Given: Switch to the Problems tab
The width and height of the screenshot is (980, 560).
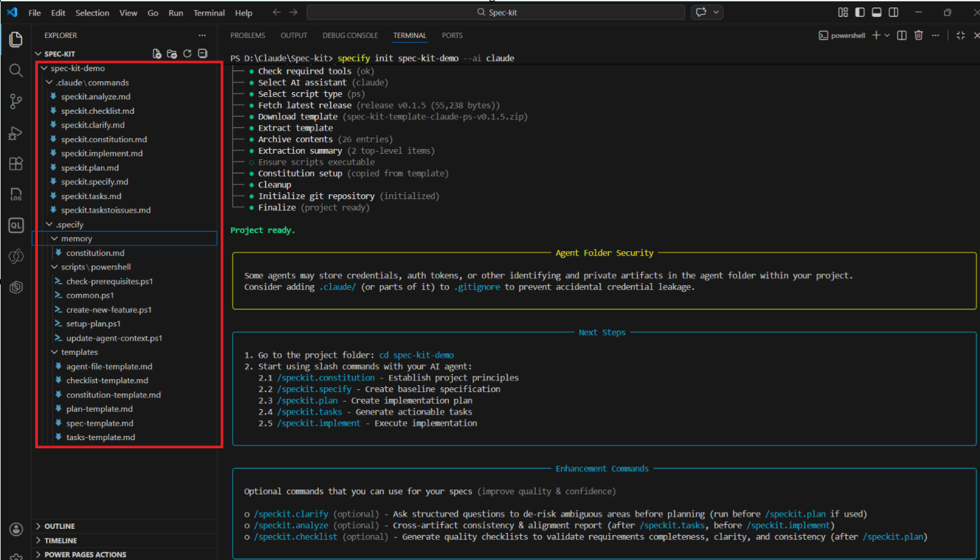Looking at the screenshot, I should click(247, 35).
